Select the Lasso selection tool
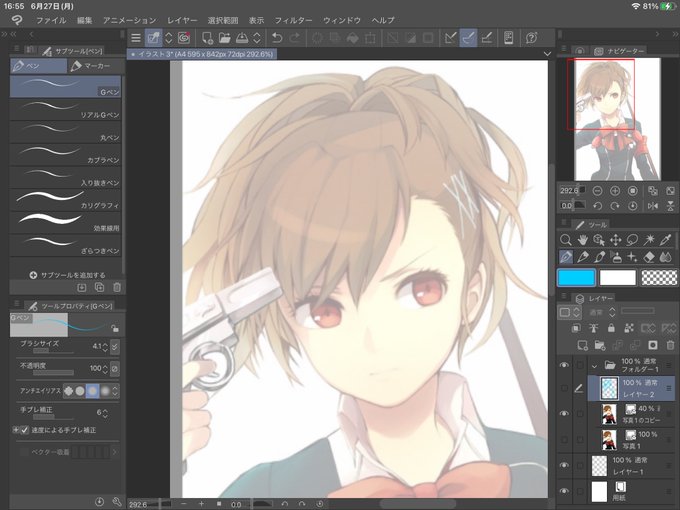The height and width of the screenshot is (510, 680). (632, 239)
